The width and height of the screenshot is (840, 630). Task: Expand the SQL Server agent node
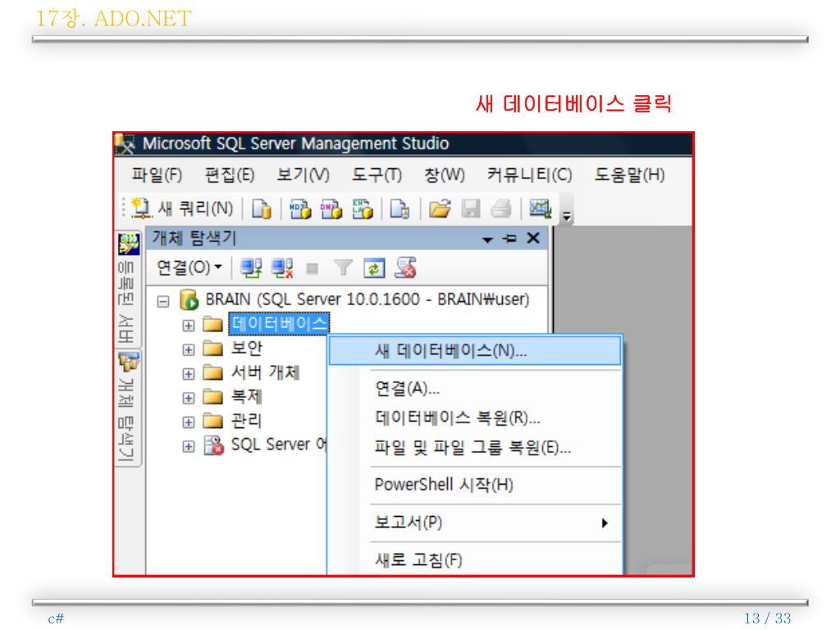pyautogui.click(x=188, y=446)
